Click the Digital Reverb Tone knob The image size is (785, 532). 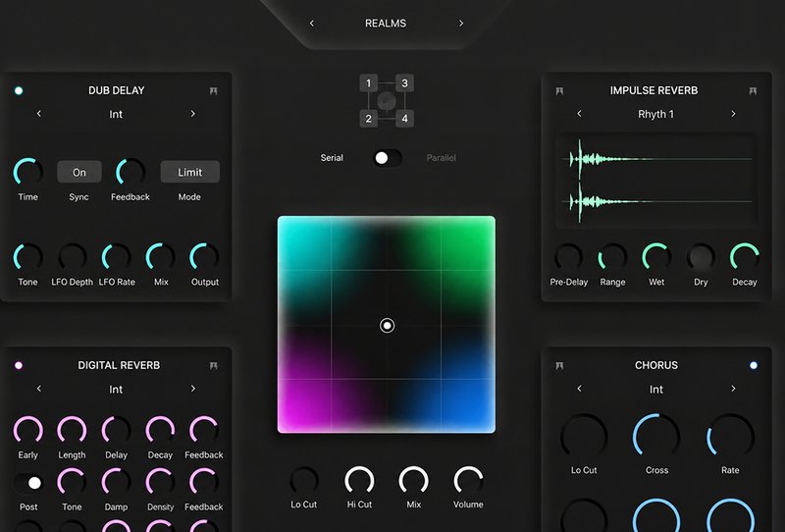click(72, 482)
